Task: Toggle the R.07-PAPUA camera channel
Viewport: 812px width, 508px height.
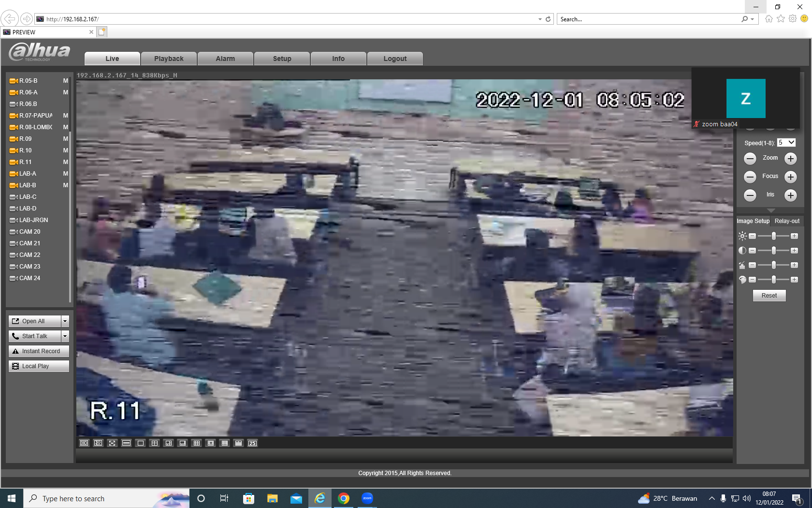Action: pos(31,116)
